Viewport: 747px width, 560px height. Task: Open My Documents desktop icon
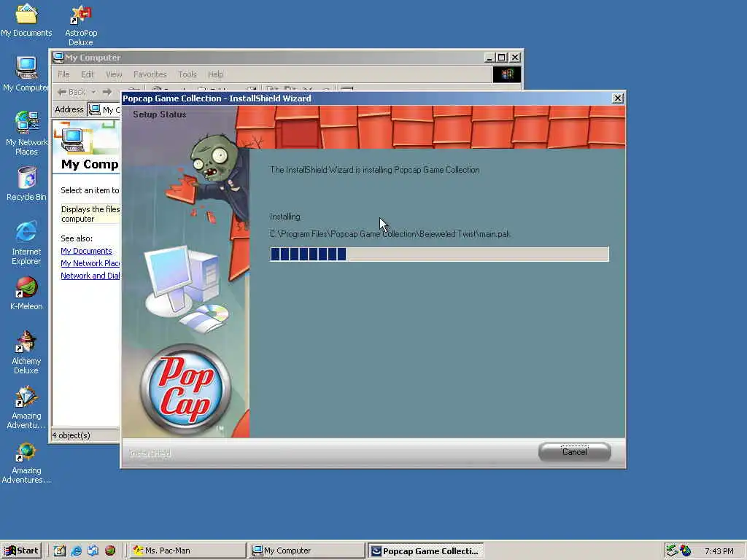26,20
